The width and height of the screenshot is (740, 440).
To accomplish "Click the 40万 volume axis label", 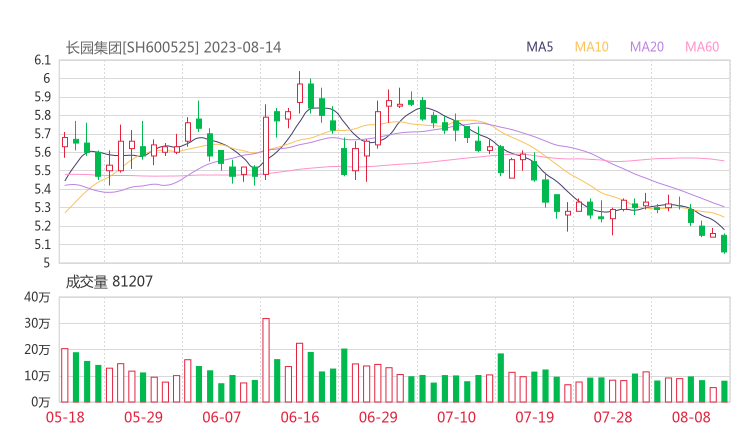I will 37,297.
